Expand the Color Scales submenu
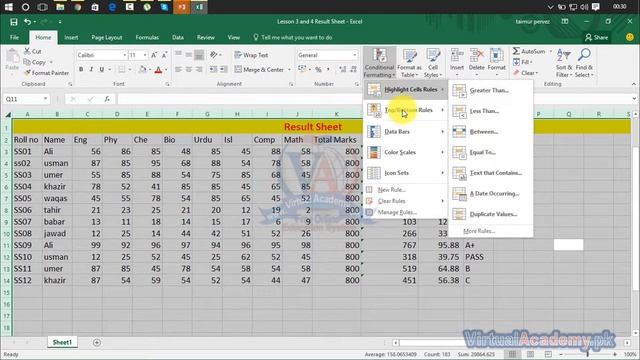Viewport: 640px width, 360px height. pyautogui.click(x=405, y=152)
